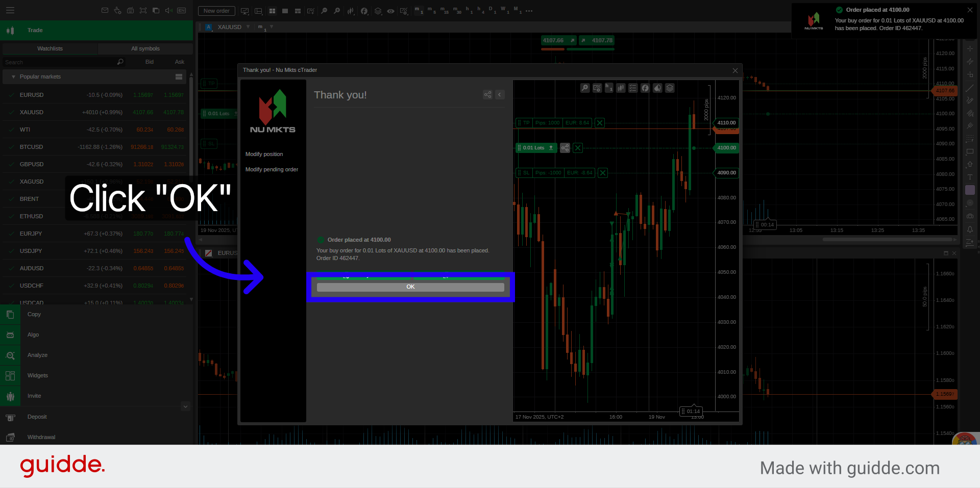The height and width of the screenshot is (488, 980).
Task: Switch to the All symbols tab
Action: (x=145, y=48)
